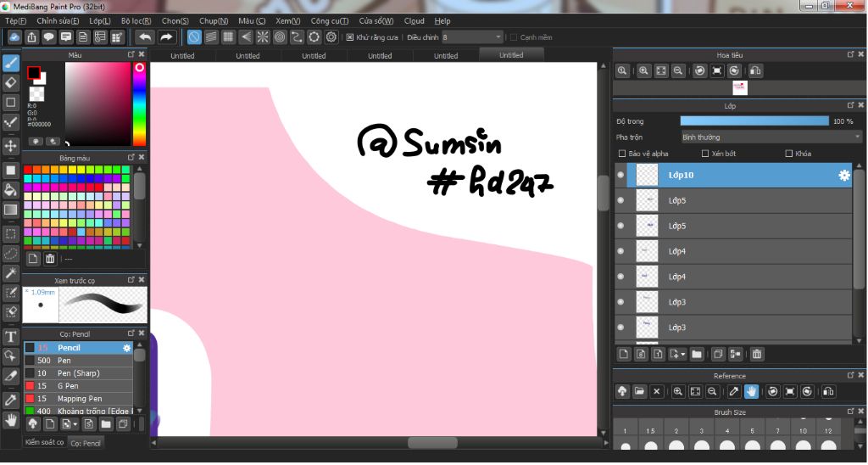Enable Bảo vệ alpha checkbox
Screen dimensions: 868x465
coord(621,154)
